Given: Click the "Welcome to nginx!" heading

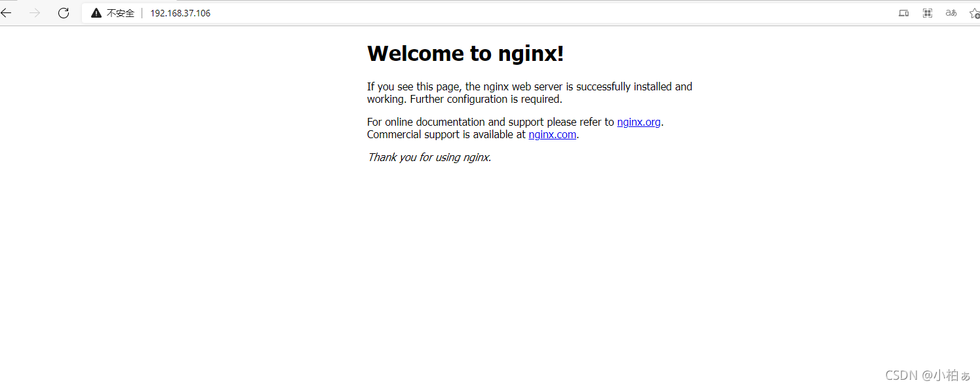Looking at the screenshot, I should point(465,54).
